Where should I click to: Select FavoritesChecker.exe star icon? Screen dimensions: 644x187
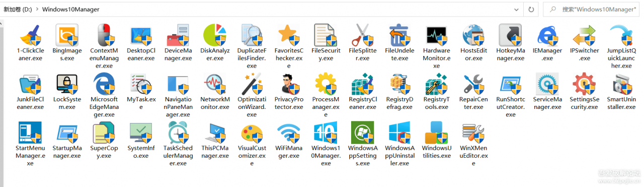point(289,35)
